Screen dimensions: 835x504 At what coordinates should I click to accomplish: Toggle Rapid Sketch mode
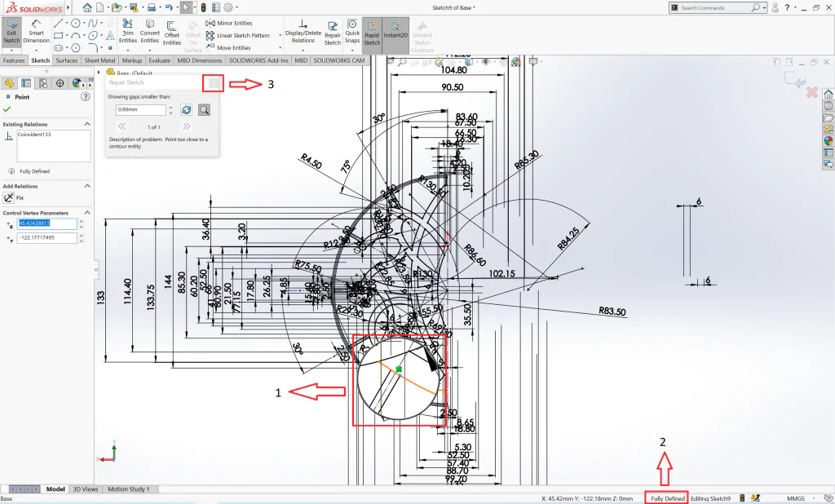coord(372,33)
